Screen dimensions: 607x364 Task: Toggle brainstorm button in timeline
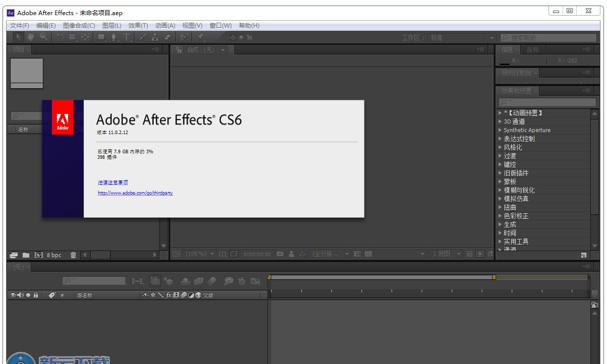tap(229, 281)
